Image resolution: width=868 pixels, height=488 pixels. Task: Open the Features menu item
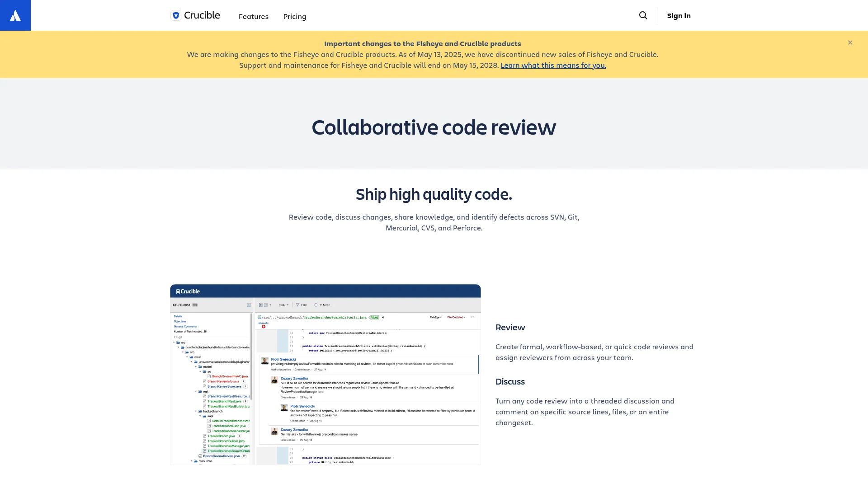tap(254, 16)
